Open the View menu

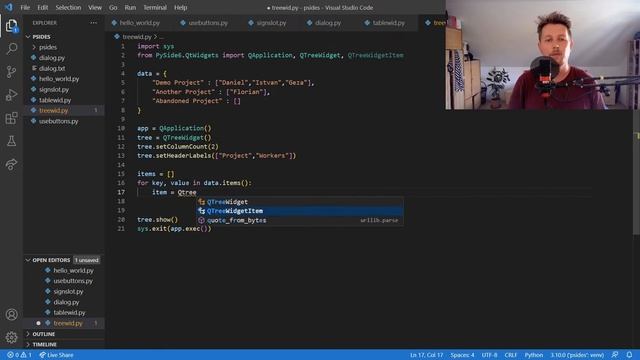coord(95,7)
